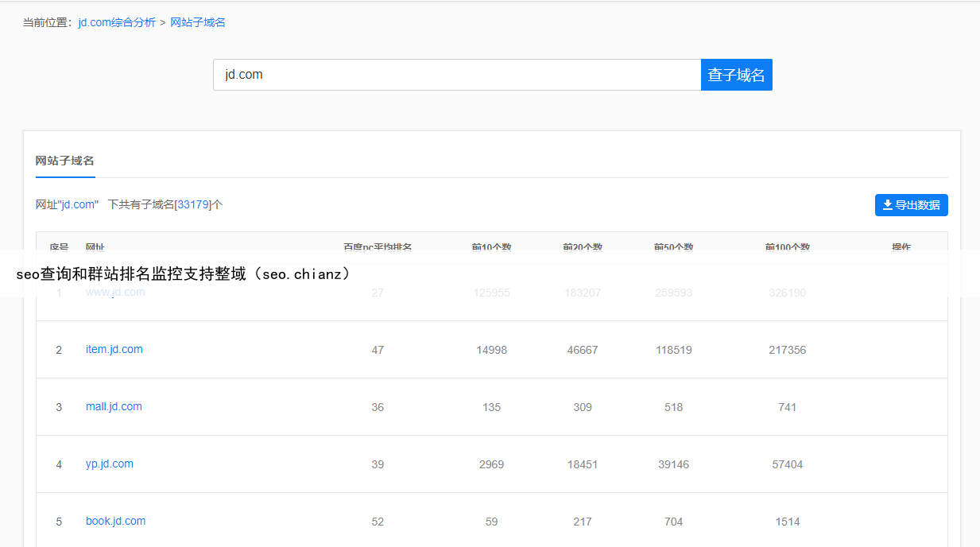Click the faded www.jd.com link

coord(115,292)
